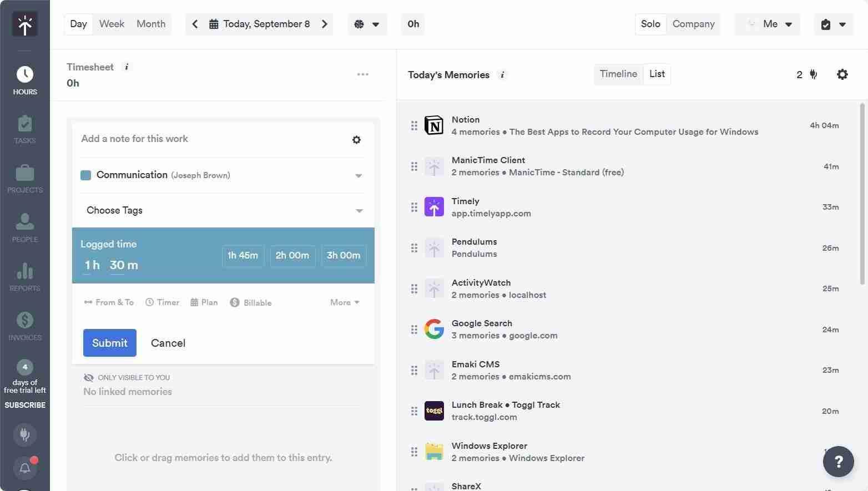
Task: Click the Google Search memory icon
Action: 434,329
